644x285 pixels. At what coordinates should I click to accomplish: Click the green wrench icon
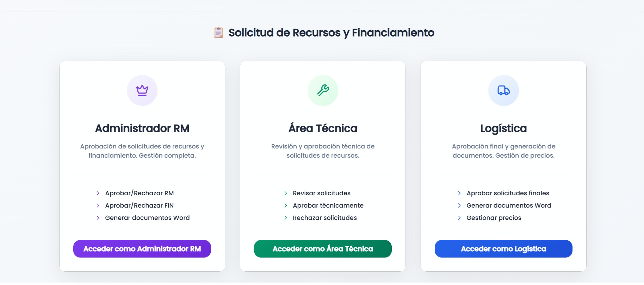323,90
